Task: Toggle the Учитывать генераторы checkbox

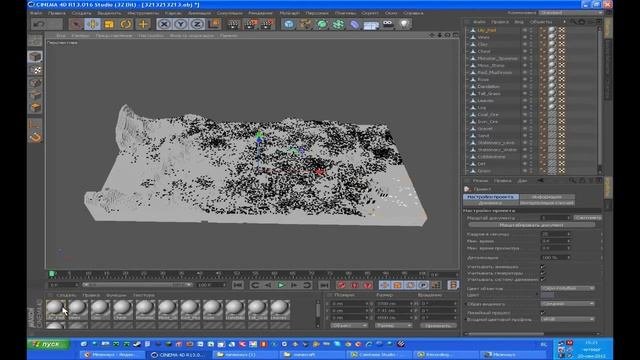Action: [x=542, y=273]
